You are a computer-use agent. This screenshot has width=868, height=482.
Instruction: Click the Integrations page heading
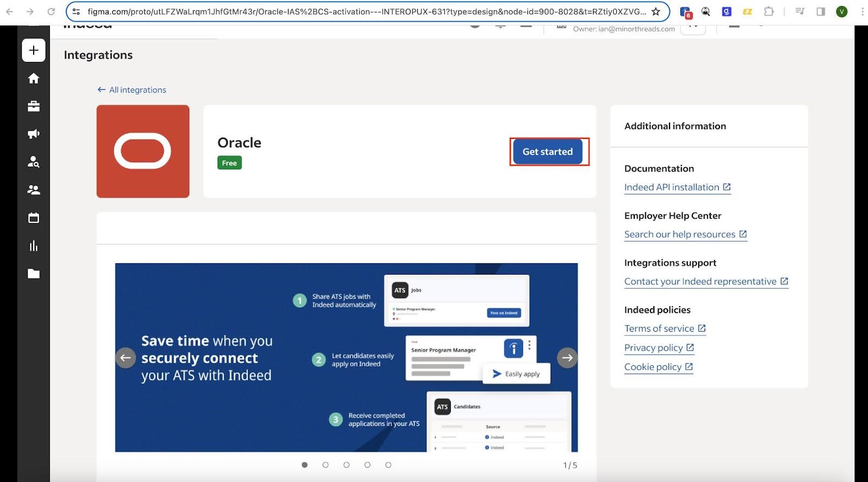coord(98,55)
